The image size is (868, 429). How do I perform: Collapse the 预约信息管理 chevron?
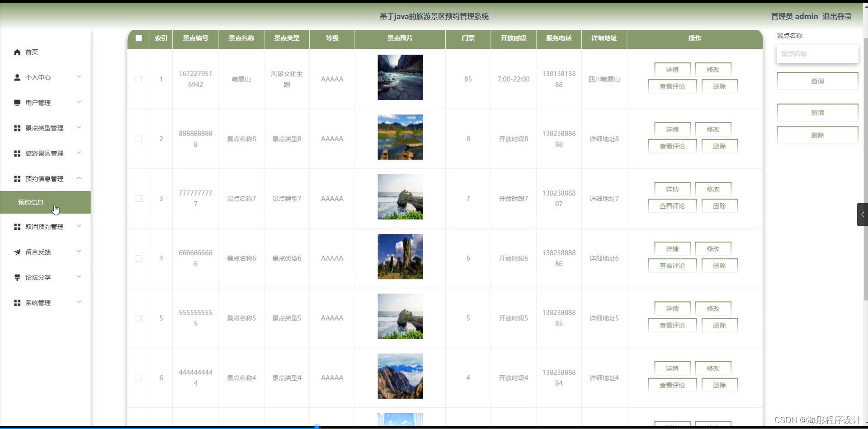pos(79,178)
